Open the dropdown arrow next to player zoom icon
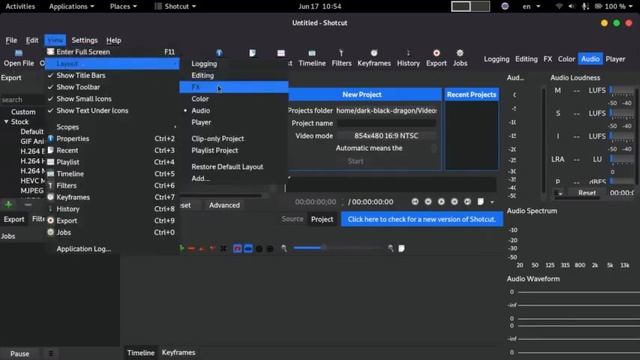 coord(492,202)
